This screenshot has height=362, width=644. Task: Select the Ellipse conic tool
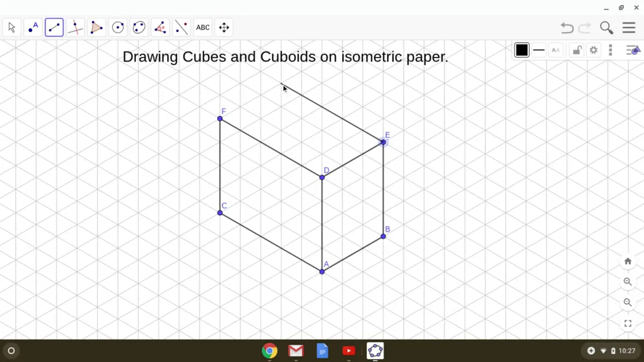coord(139,28)
